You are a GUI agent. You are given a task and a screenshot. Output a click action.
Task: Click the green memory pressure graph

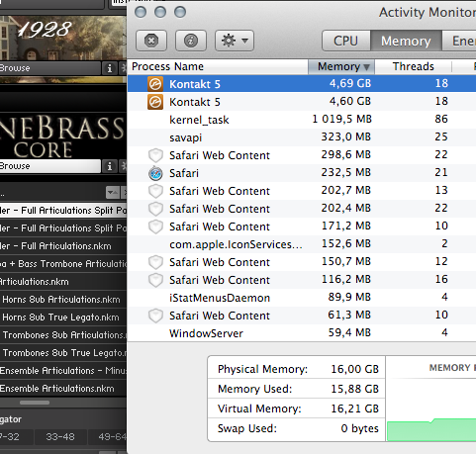[431, 430]
